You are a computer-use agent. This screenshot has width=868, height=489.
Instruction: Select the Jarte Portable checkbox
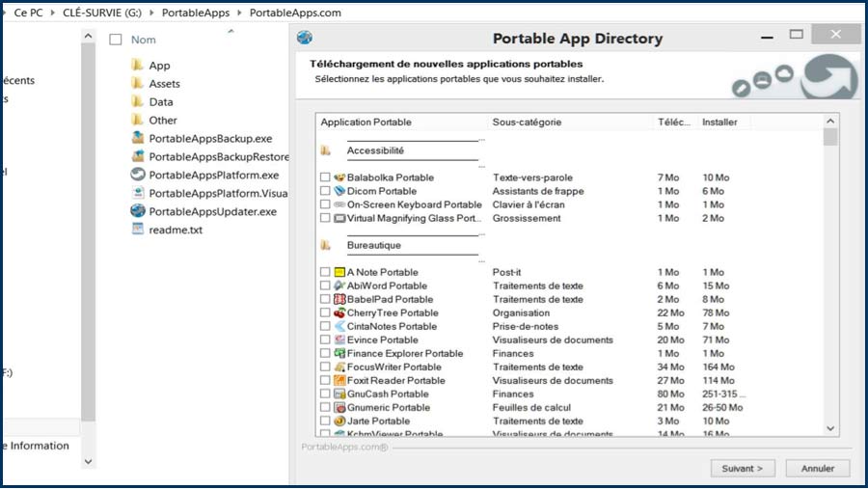[x=325, y=421]
